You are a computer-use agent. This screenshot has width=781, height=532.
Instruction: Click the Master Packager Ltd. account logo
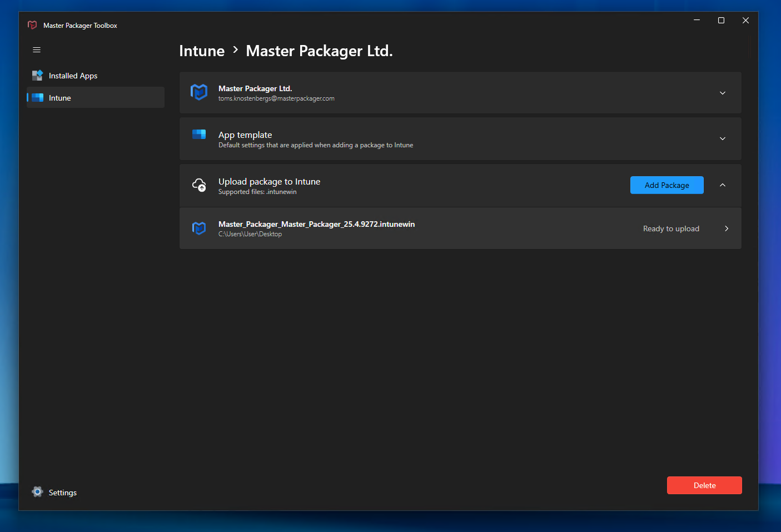pyautogui.click(x=199, y=92)
